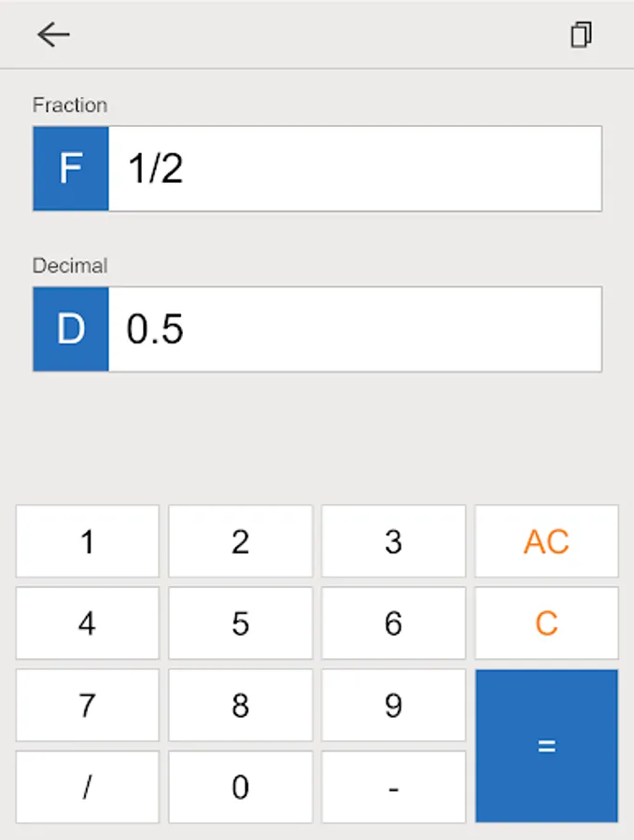Tap number key 9
Screen dimensions: 634x840
tap(393, 705)
